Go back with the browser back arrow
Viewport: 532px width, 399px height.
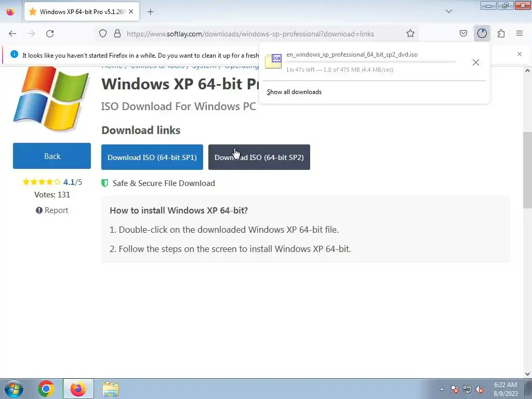[12, 34]
